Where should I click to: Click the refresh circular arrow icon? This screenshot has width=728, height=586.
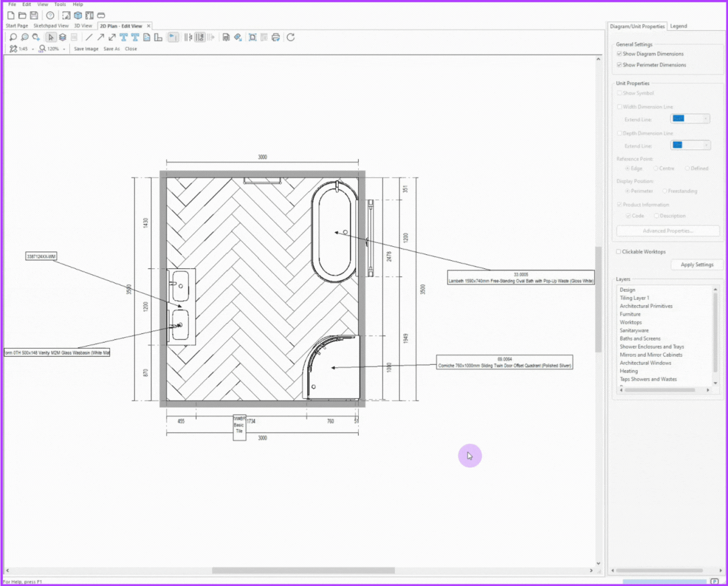[290, 37]
